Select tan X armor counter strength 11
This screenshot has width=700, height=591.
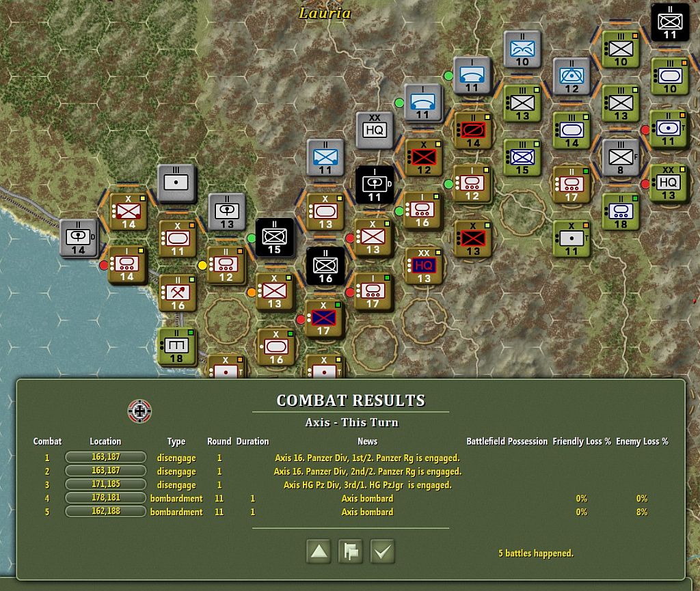pyautogui.click(x=177, y=238)
